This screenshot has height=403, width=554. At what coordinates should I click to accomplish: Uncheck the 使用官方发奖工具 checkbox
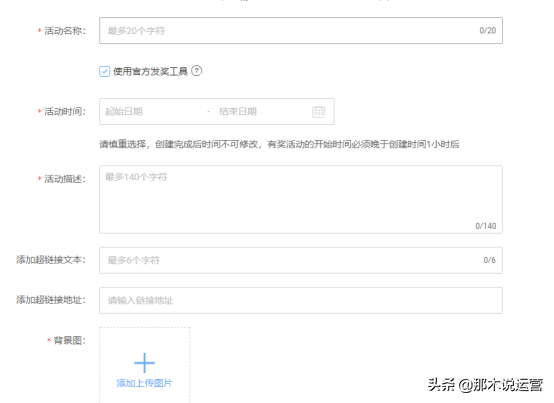[x=105, y=71]
